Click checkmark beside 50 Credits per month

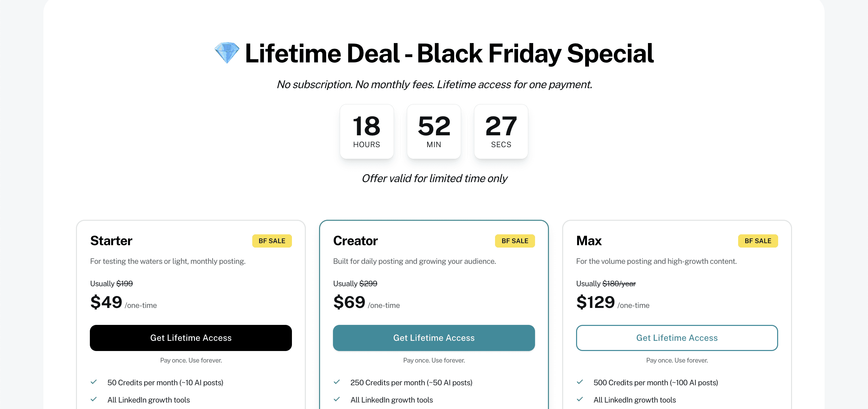click(94, 382)
